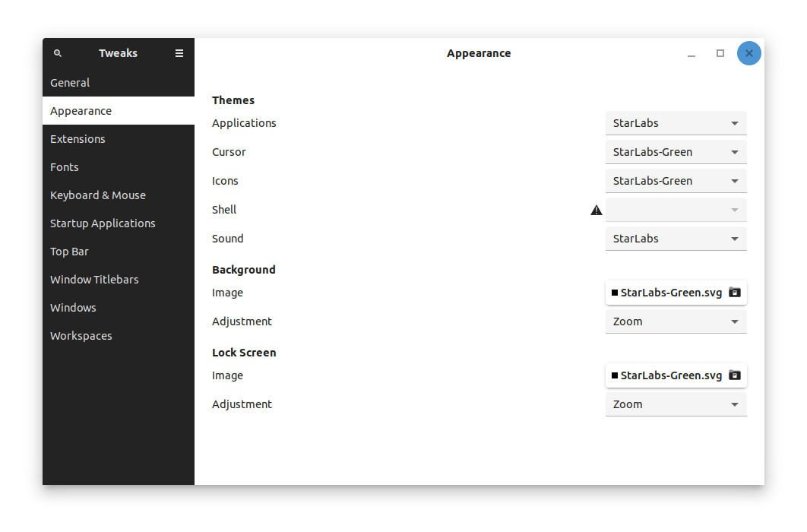The height and width of the screenshot is (532, 807).
Task: Go to Top Bar settings
Action: pos(119,251)
